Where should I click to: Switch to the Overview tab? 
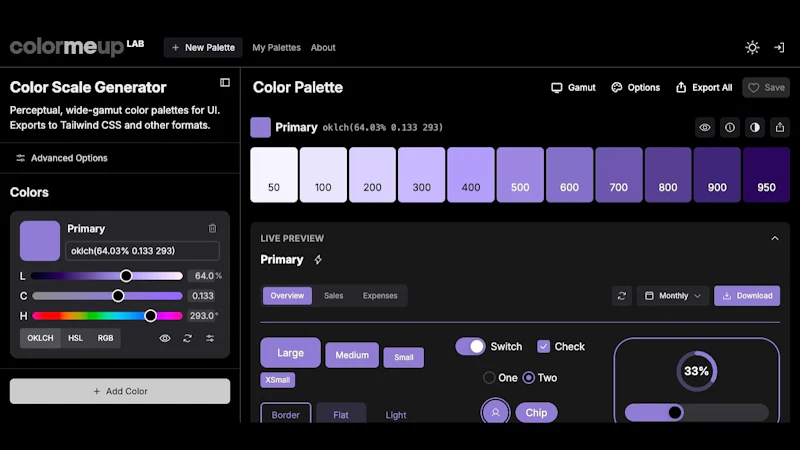(x=287, y=296)
